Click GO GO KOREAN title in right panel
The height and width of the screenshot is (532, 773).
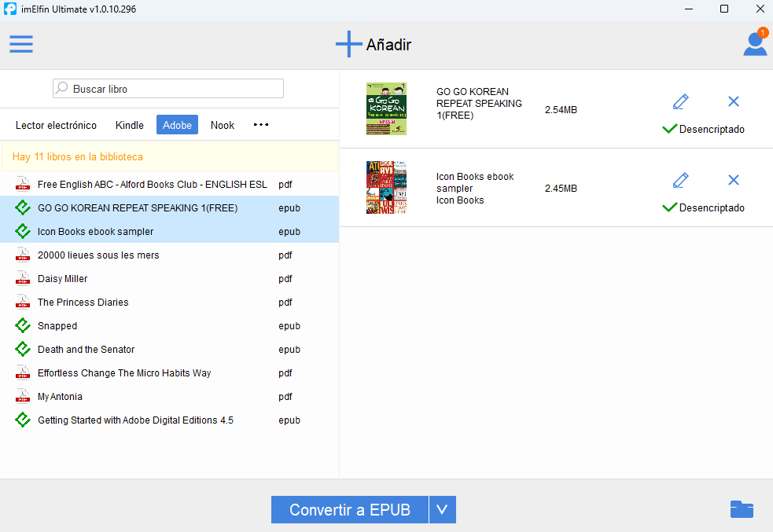tap(479, 104)
